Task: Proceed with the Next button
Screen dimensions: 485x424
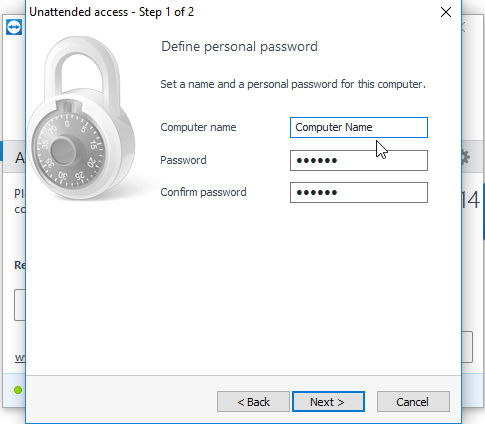Action: pos(328,402)
